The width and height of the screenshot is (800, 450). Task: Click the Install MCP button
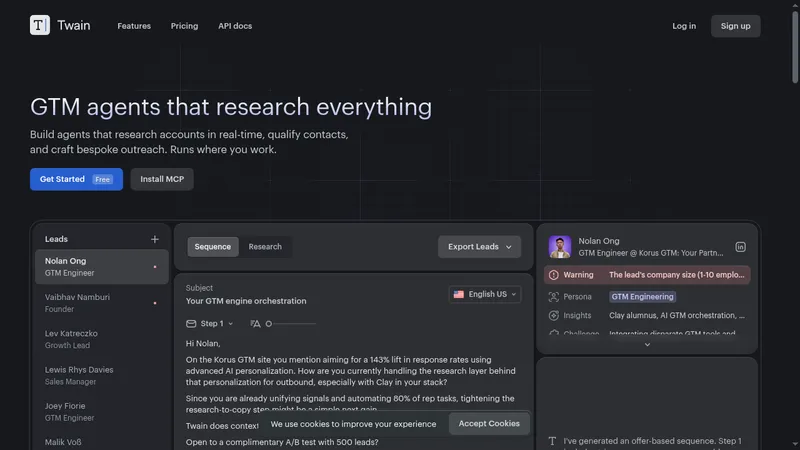coord(162,179)
